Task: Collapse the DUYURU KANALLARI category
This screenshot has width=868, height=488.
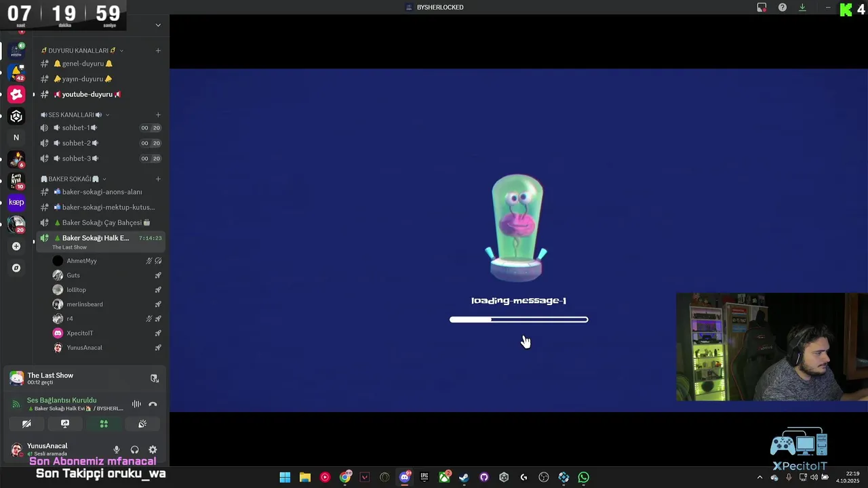Action: [x=82, y=50]
